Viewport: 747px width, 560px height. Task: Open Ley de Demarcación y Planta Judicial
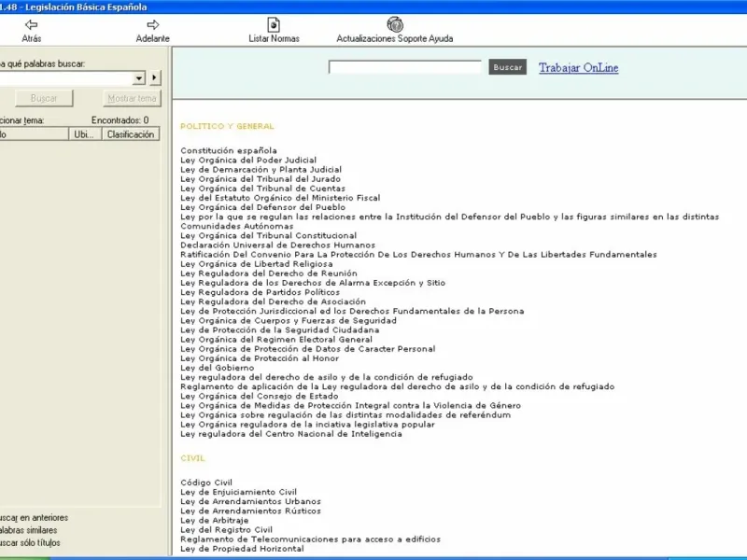[x=261, y=170]
